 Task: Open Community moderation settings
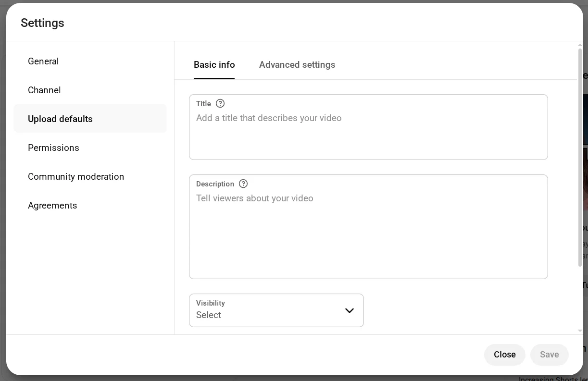[76, 177]
